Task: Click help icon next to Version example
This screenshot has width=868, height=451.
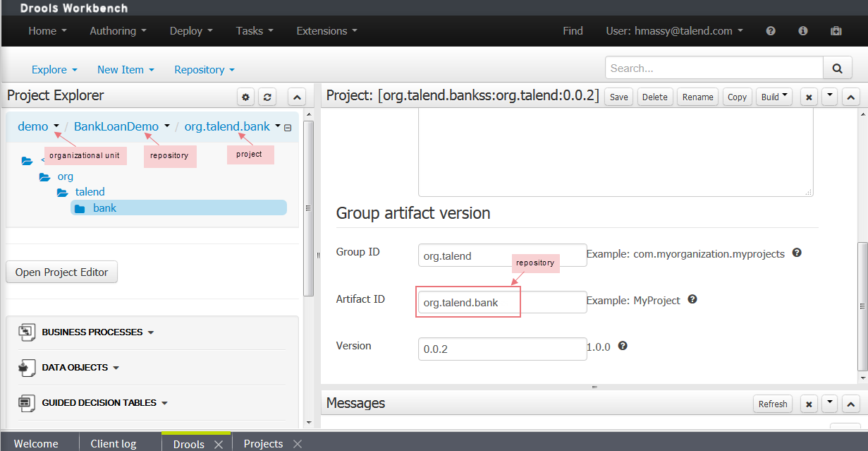Action: (623, 346)
